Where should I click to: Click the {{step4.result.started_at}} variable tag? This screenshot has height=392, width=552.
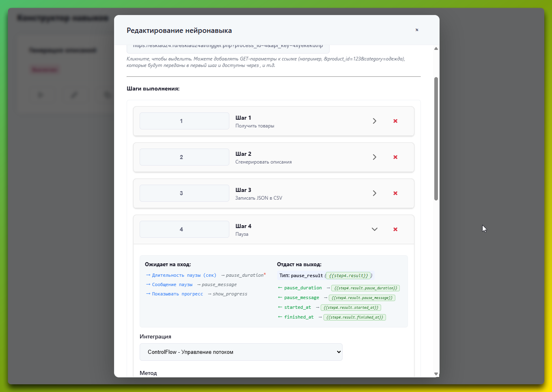click(x=351, y=308)
